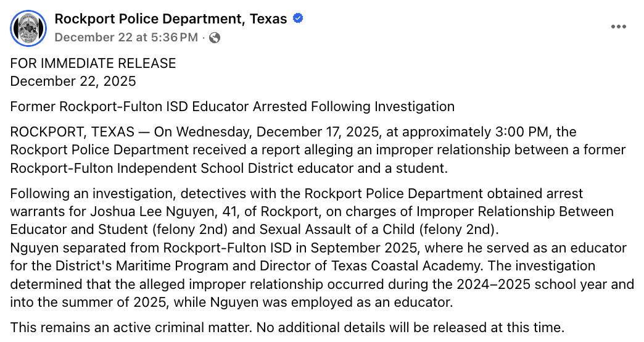Click the FOR IMMEDIATE RELEASE line
The height and width of the screenshot is (342, 644).
[93, 64]
